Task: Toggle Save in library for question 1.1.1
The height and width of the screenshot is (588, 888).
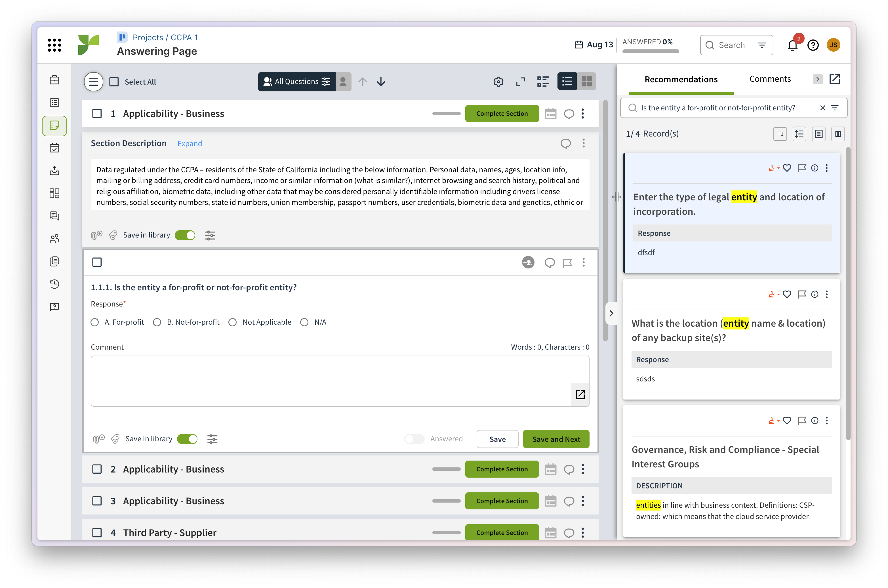Action: click(187, 439)
